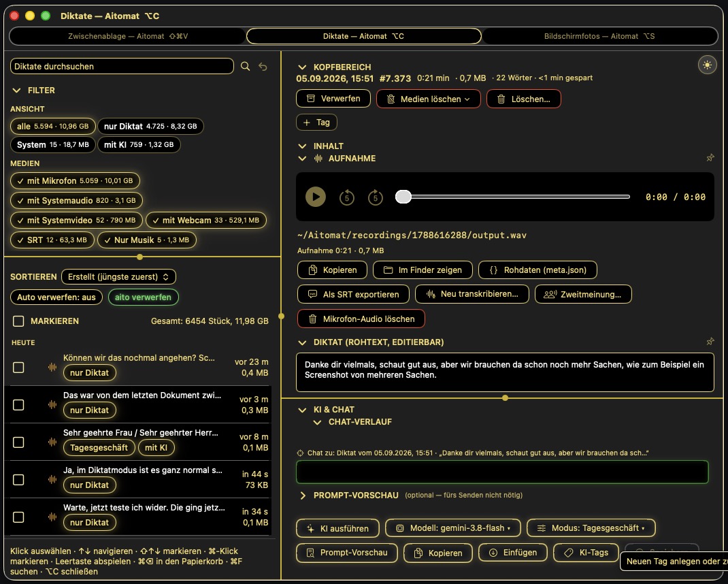
Task: Select the Diktate — Aitomat tab
Action: point(363,36)
